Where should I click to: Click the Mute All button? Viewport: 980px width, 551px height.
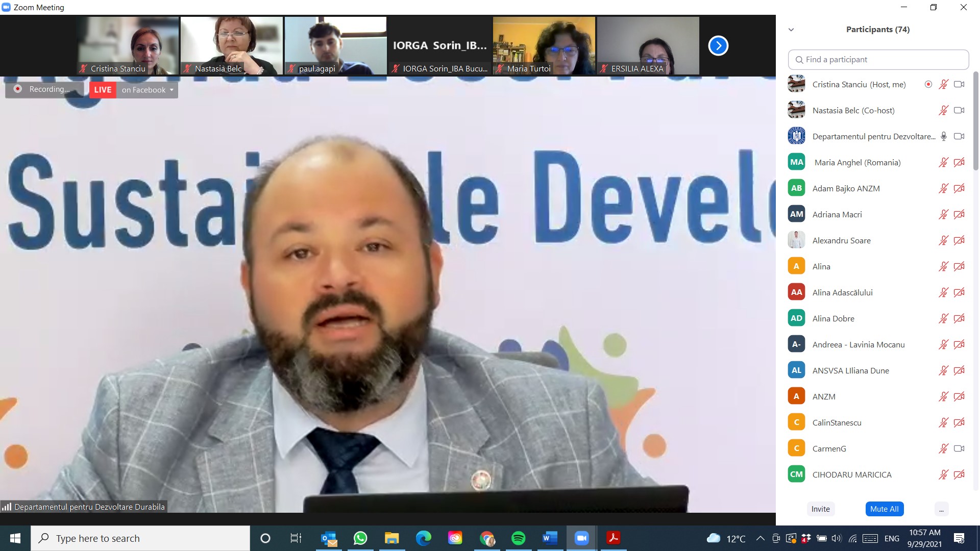click(x=884, y=509)
